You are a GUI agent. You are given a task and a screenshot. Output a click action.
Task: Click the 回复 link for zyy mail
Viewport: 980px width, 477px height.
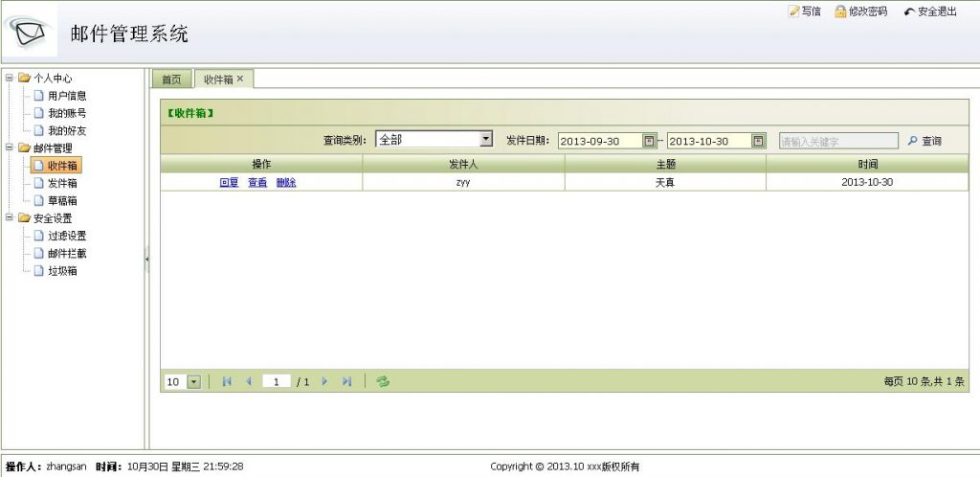point(230,183)
